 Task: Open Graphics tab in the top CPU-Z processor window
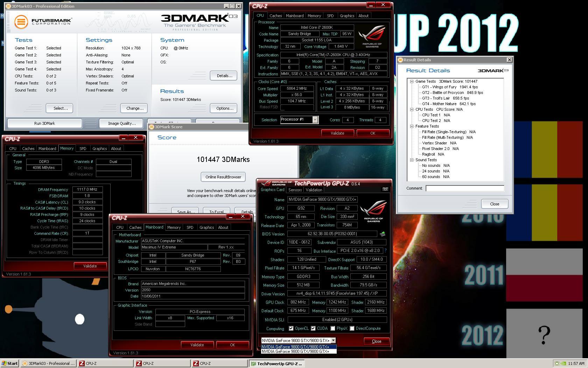347,16
